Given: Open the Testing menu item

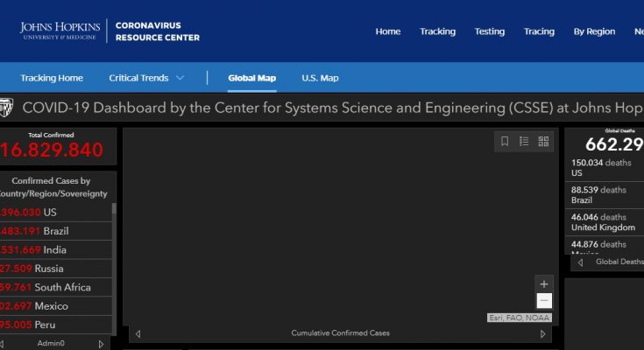Looking at the screenshot, I should click(x=489, y=31).
